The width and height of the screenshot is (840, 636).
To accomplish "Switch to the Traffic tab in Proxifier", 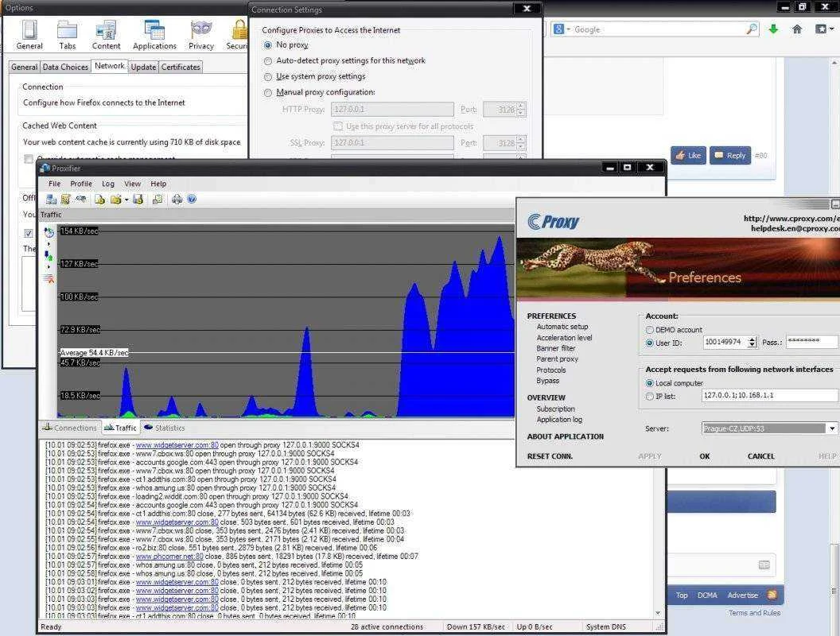I will click(x=120, y=427).
